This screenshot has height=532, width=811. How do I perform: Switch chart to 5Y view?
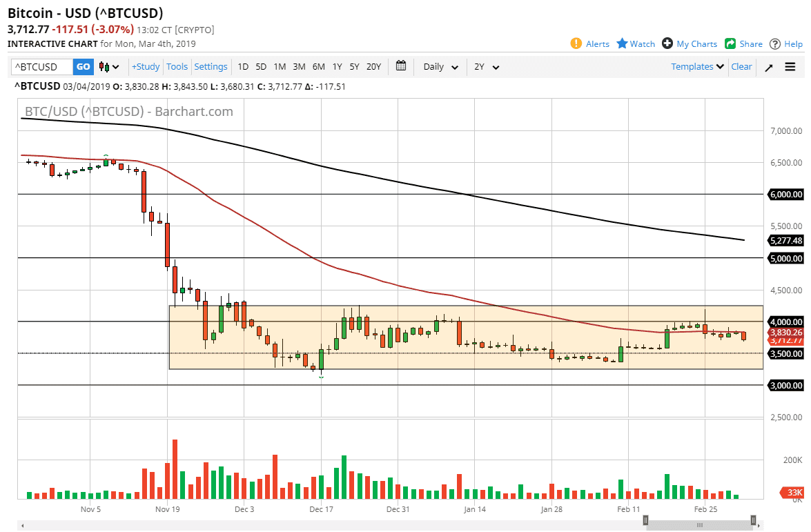(354, 66)
